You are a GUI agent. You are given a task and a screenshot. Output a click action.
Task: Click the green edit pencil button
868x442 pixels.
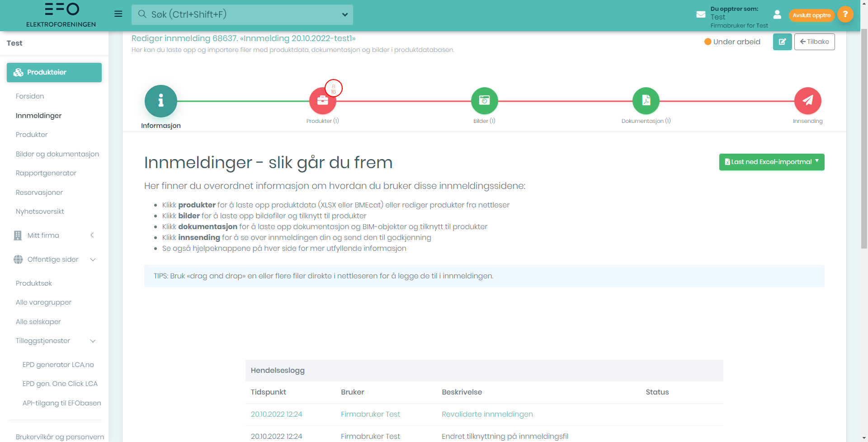[x=782, y=42]
